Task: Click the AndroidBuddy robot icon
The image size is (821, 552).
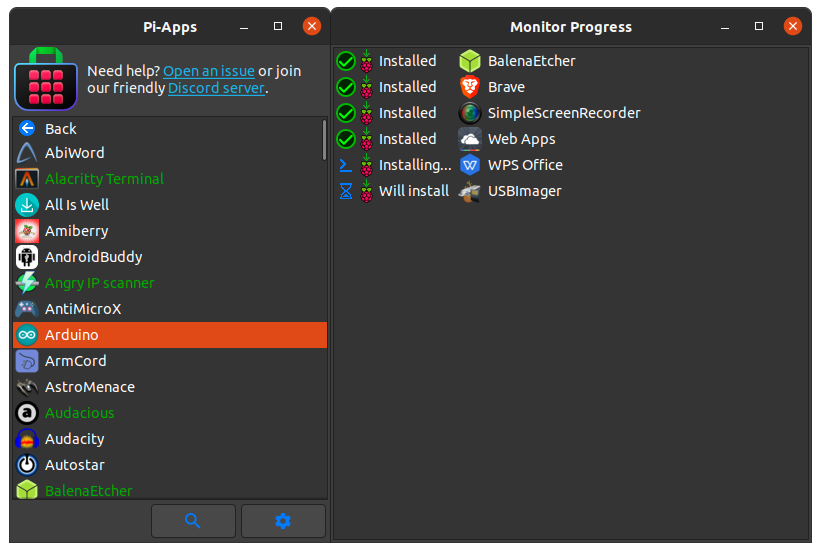Action: pyautogui.click(x=27, y=257)
